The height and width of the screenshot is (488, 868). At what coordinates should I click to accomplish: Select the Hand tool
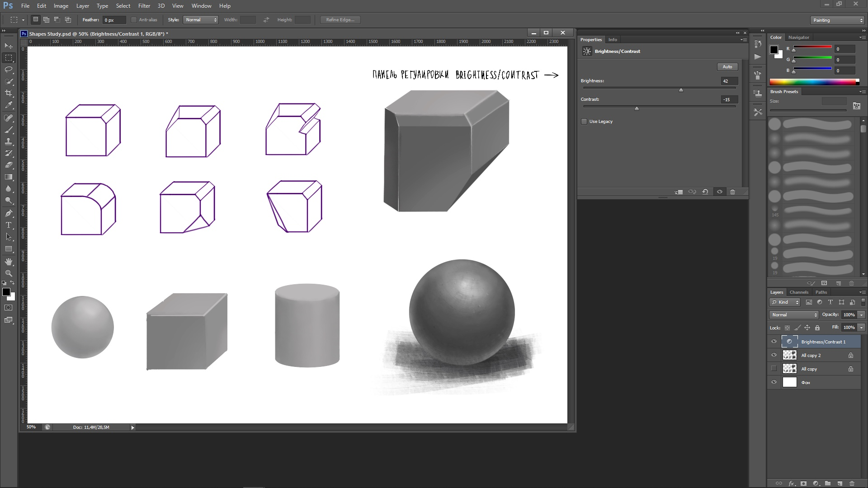9,262
